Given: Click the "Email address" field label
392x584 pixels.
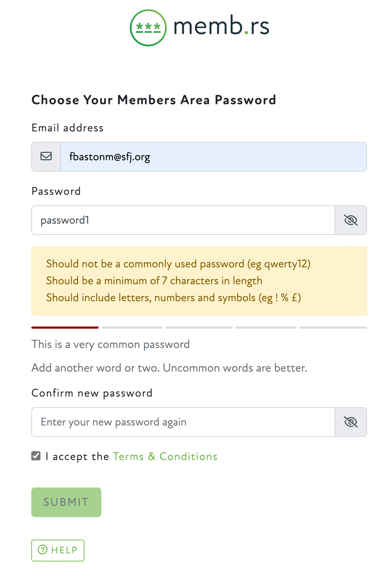Looking at the screenshot, I should (x=68, y=128).
